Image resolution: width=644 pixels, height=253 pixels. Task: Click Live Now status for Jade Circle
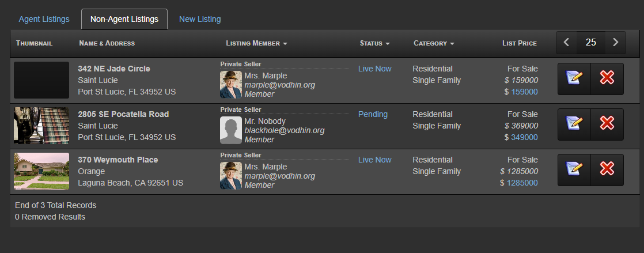[374, 69]
